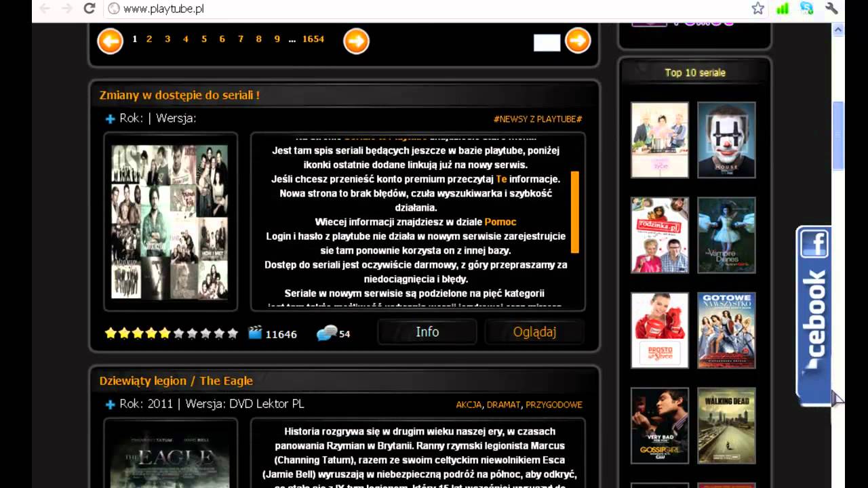The image size is (868, 488).
Task: Click the browser forward arrow
Action: click(x=66, y=9)
